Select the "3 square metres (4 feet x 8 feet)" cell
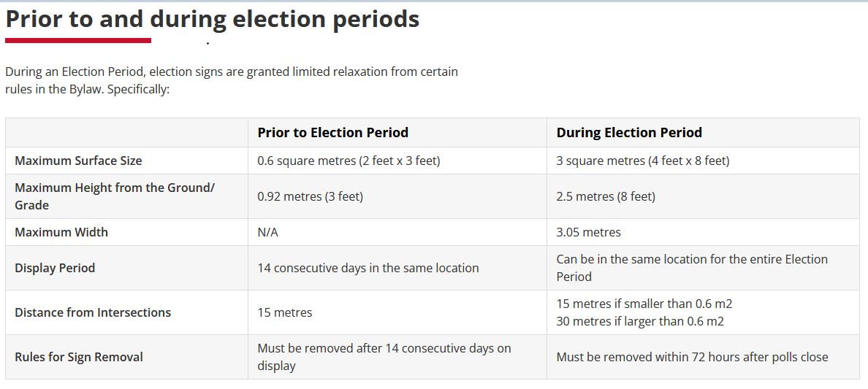Screen dimensions: 868x389 coord(642,161)
